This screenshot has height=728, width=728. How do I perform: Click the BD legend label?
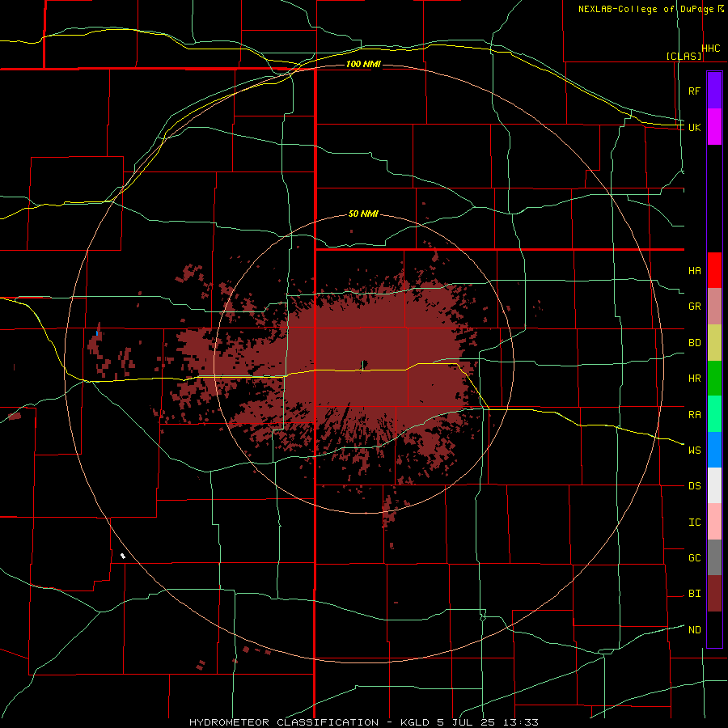pyautogui.click(x=694, y=343)
